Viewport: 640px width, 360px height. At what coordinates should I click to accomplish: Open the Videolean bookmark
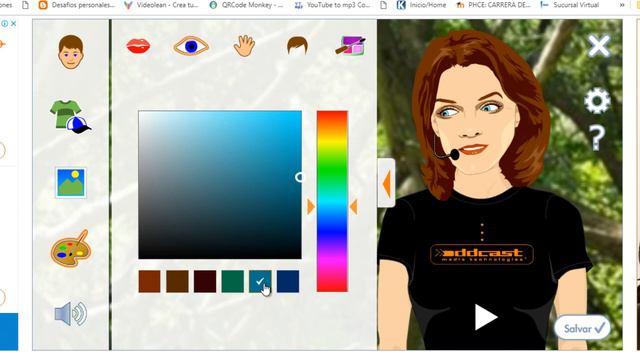[x=161, y=5]
